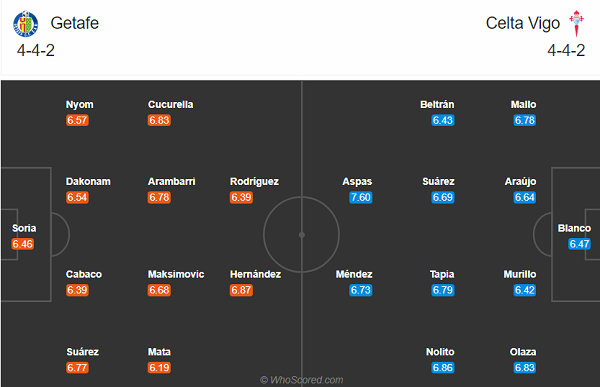600x387 pixels.
Task: Click player name Maksimovic
Action: coord(176,274)
